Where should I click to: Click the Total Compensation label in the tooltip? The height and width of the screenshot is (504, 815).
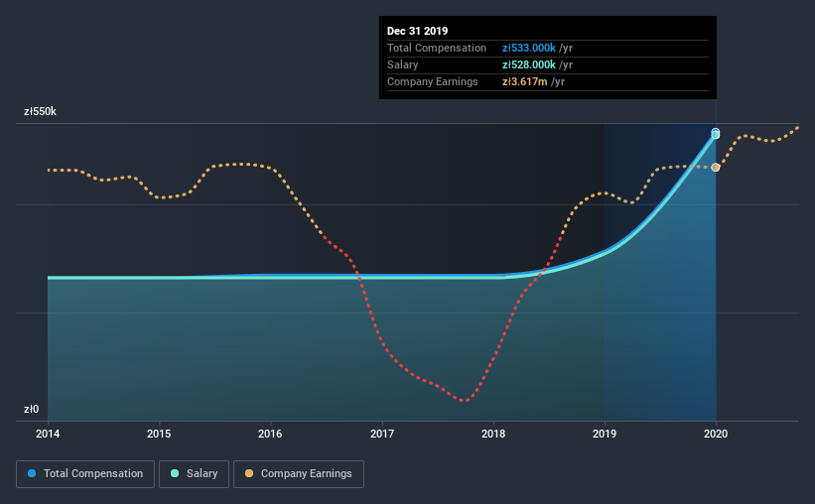pos(437,48)
